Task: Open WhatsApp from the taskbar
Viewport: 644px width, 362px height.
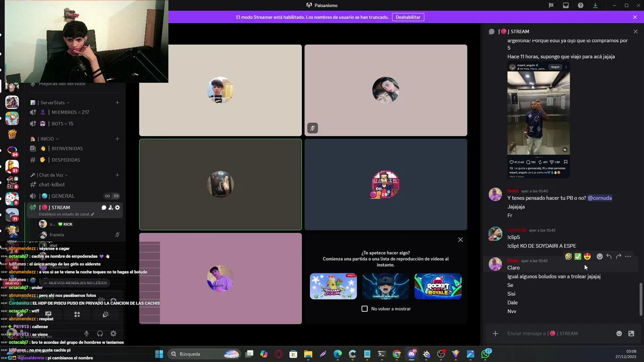Action: [486, 354]
